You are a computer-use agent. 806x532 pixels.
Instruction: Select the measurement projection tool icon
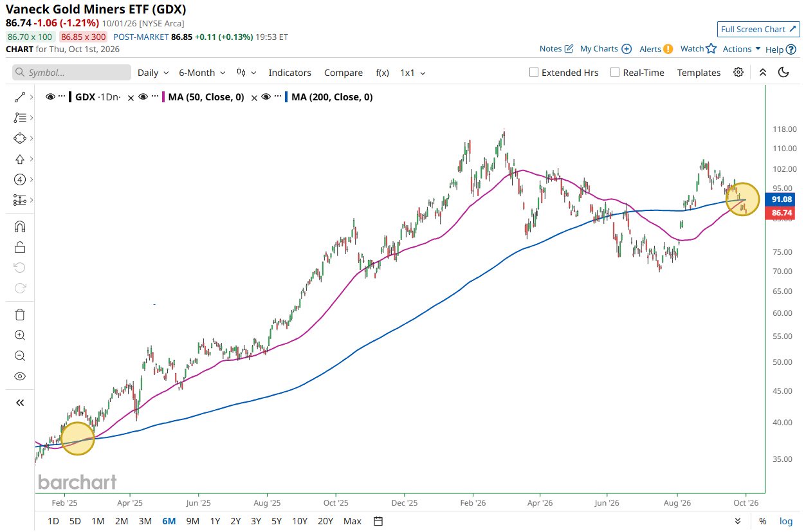click(19, 200)
